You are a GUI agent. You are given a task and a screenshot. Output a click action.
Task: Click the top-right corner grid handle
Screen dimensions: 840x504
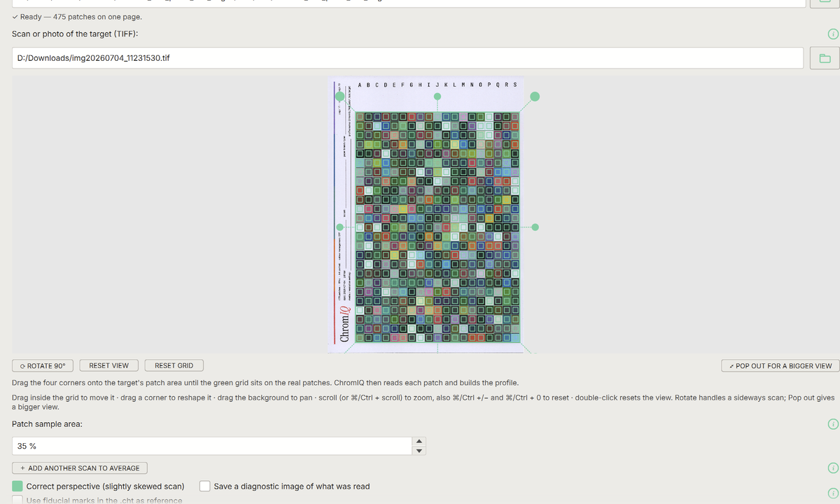(535, 97)
